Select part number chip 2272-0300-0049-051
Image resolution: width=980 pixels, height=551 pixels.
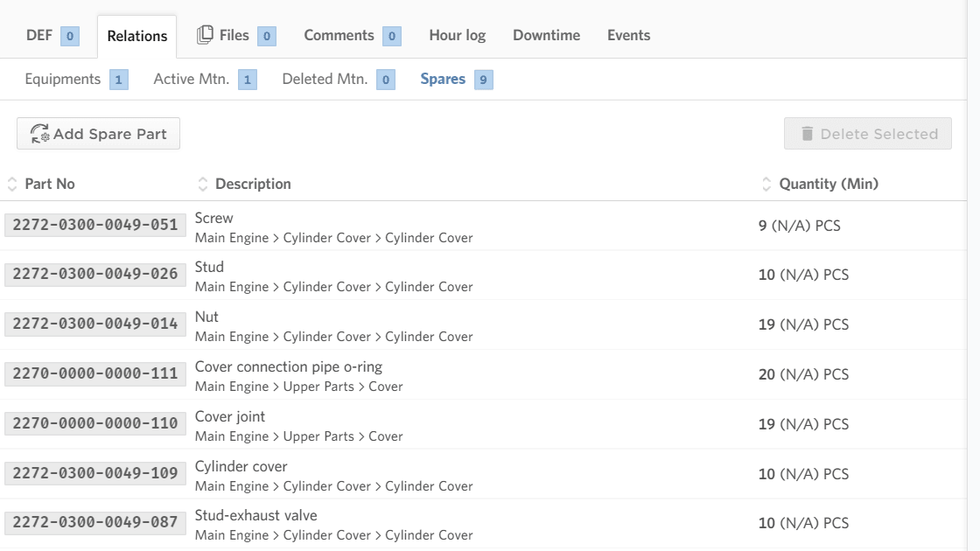click(94, 225)
